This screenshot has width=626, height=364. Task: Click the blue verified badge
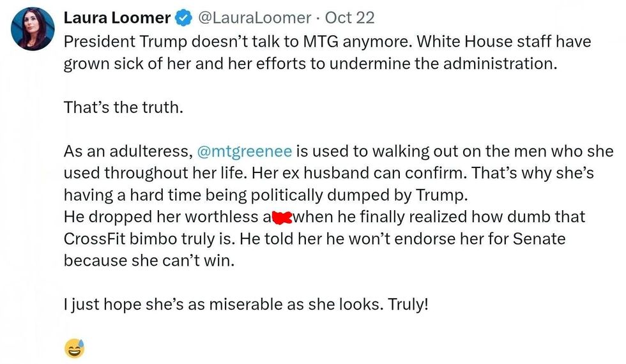(x=183, y=18)
